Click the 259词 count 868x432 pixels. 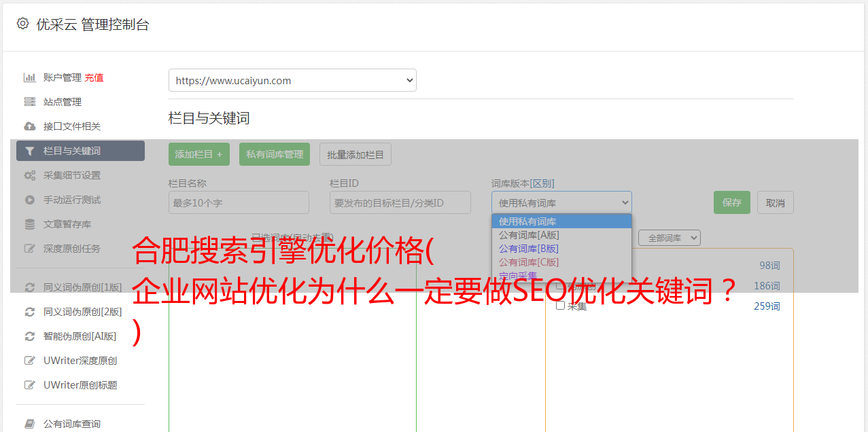[767, 306]
